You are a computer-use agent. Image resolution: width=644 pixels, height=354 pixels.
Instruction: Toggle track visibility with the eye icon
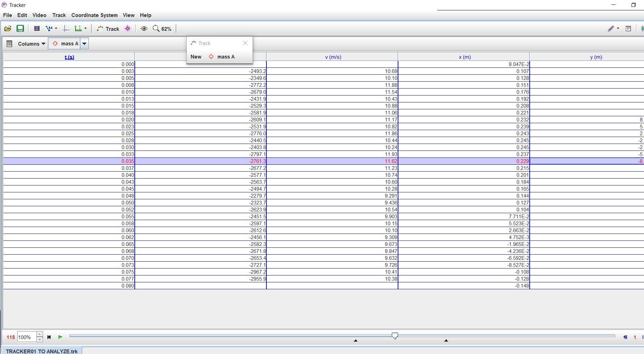pos(144,29)
